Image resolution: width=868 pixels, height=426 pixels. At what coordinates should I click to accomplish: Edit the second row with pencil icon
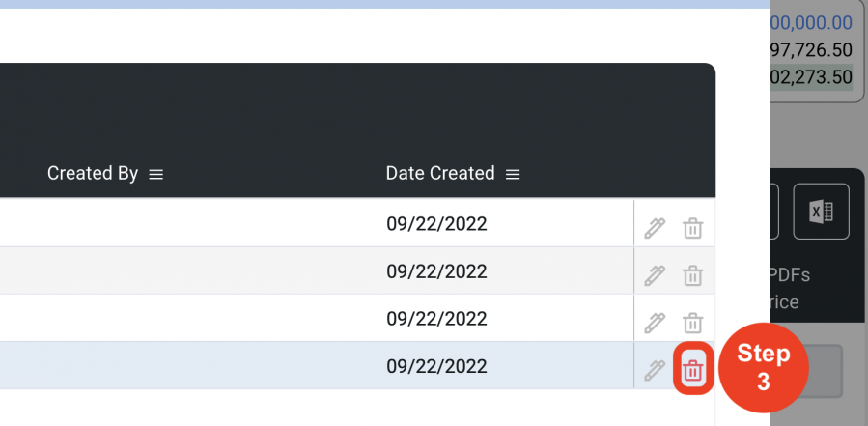[x=655, y=275]
